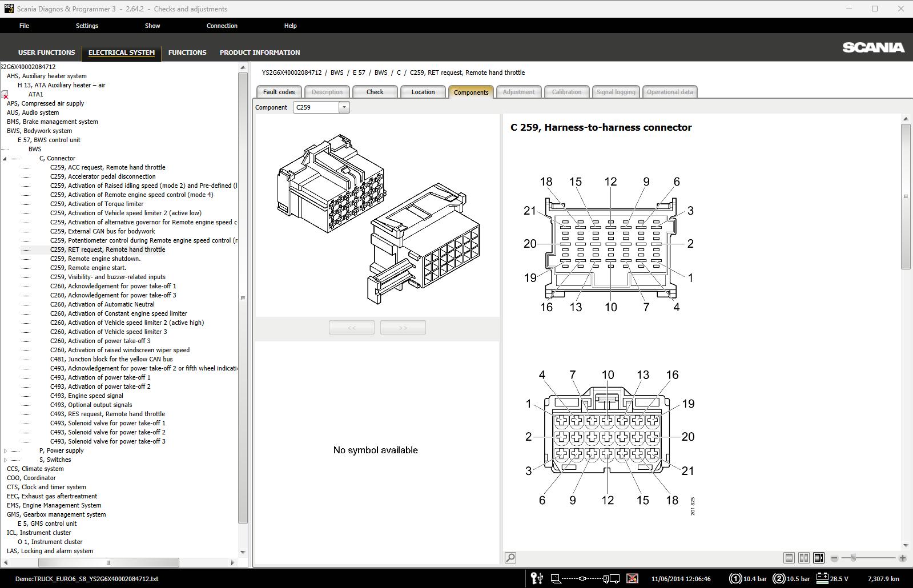Click the previous image button
Screen dimensions: 913x588
click(352, 328)
